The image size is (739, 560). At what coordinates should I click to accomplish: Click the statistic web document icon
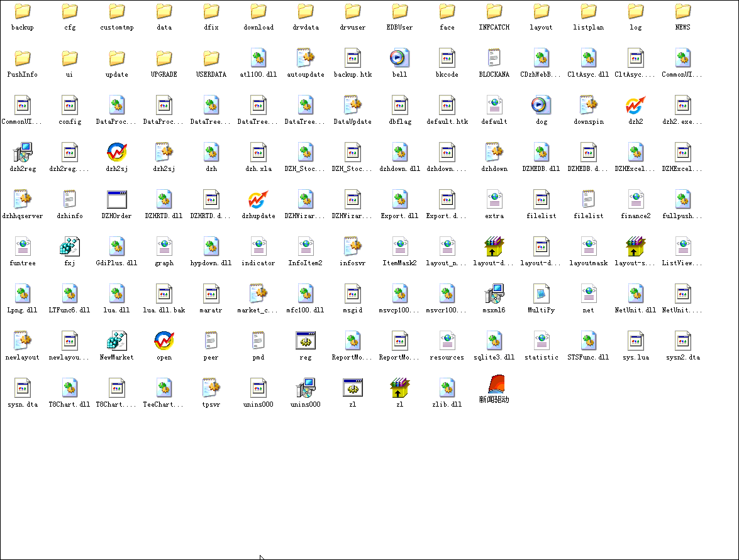pyautogui.click(x=541, y=341)
